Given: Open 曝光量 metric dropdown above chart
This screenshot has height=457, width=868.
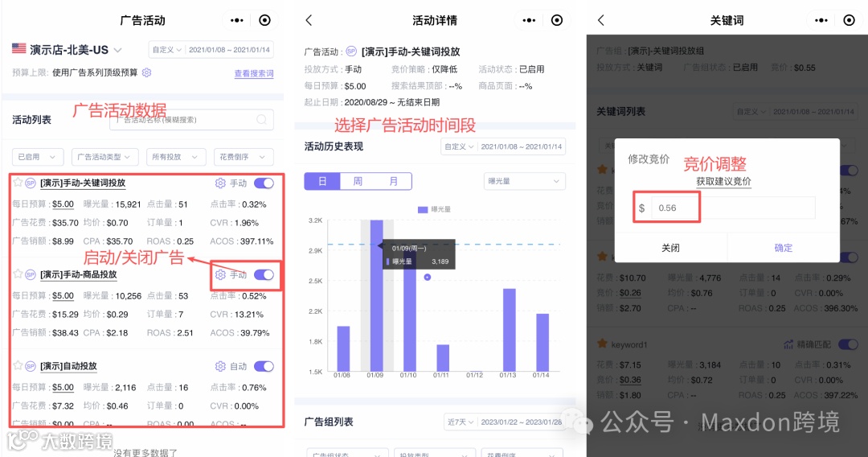Looking at the screenshot, I should (524, 181).
